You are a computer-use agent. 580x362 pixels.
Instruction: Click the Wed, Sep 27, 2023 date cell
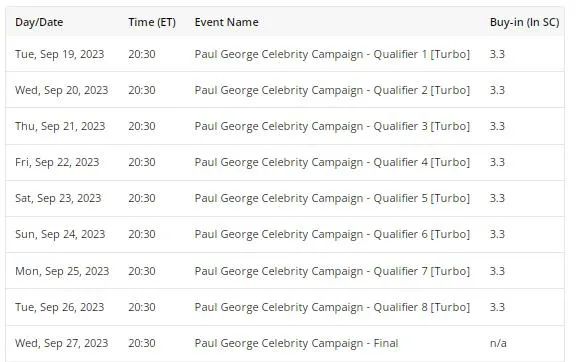(x=61, y=343)
